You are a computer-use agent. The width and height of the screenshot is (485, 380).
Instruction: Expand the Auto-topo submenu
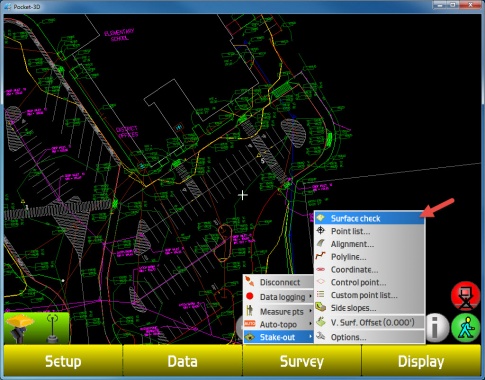279,324
